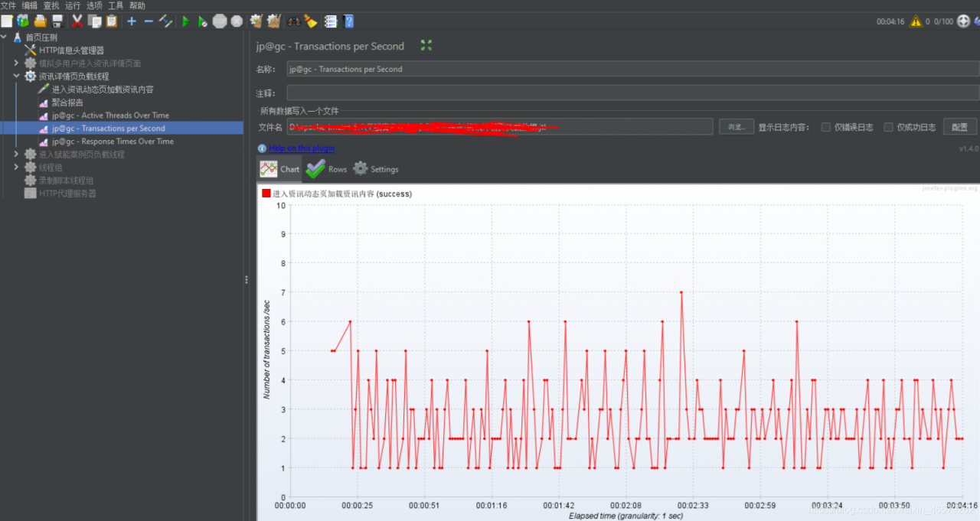Click the blue plus Expand All icon
Viewport: 980px width, 521px height.
pyautogui.click(x=132, y=21)
